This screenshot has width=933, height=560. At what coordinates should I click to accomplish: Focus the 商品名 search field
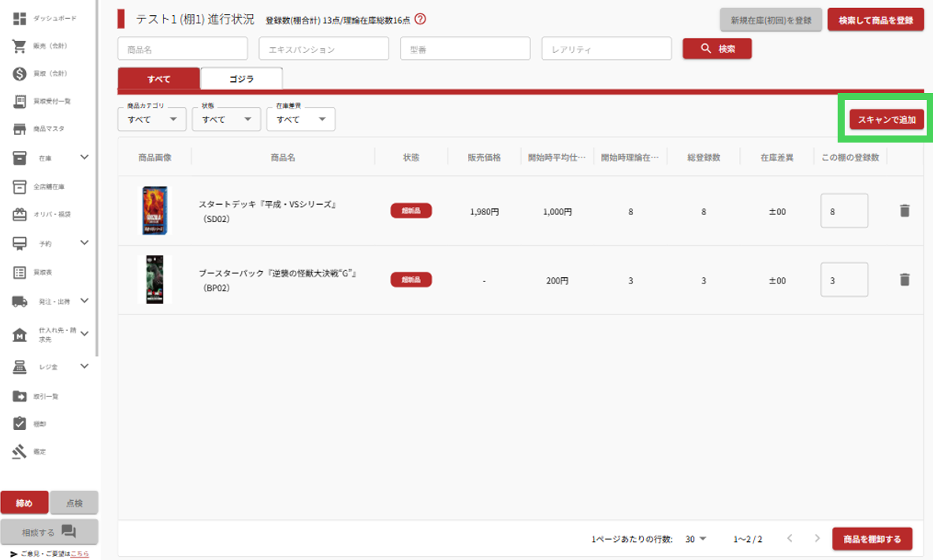[183, 49]
